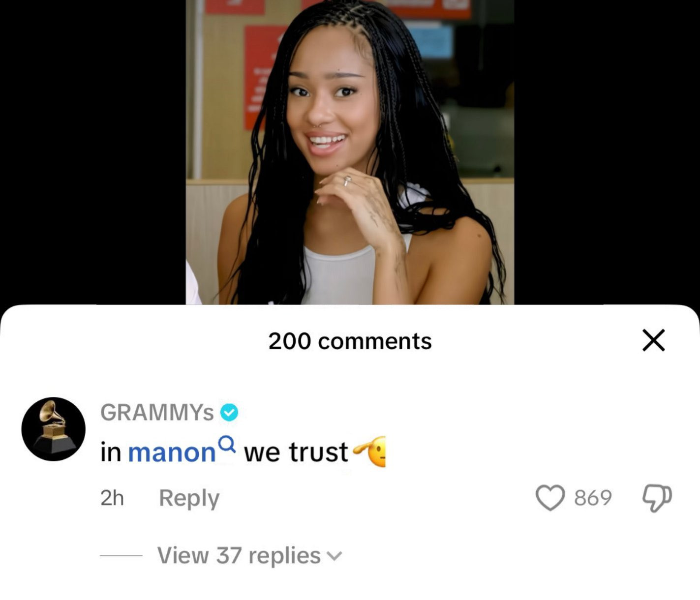
Task: Close the comments panel with the X
Action: pyautogui.click(x=654, y=340)
